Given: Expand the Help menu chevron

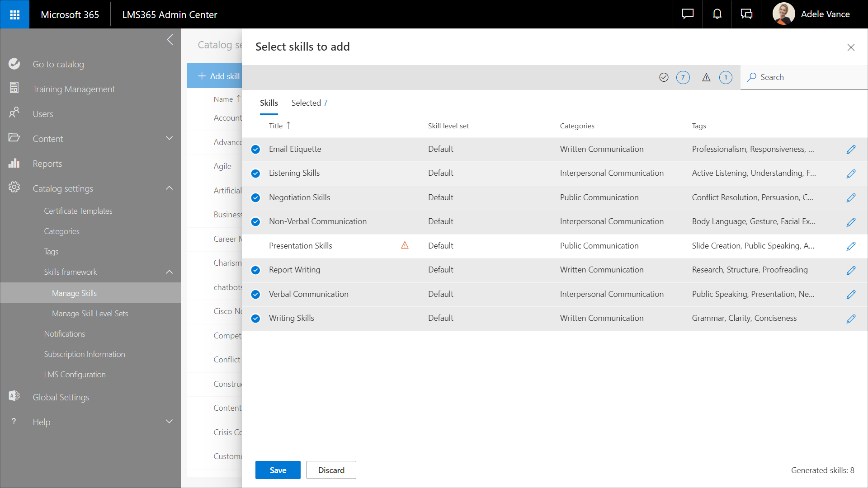Looking at the screenshot, I should (169, 422).
